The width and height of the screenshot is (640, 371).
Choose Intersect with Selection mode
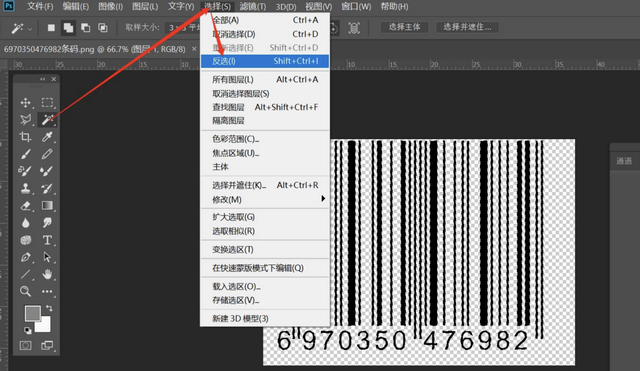point(102,28)
